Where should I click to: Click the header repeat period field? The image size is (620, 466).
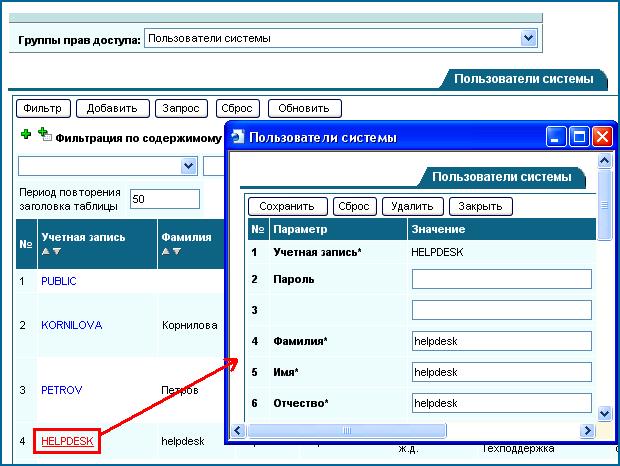pyautogui.click(x=165, y=199)
